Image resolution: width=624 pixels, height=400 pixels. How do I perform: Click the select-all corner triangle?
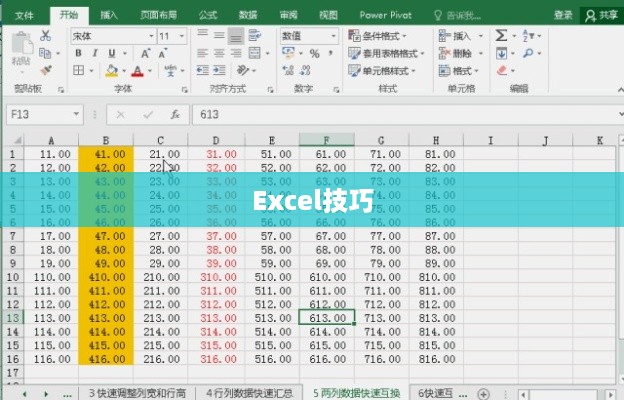[x=16, y=140]
